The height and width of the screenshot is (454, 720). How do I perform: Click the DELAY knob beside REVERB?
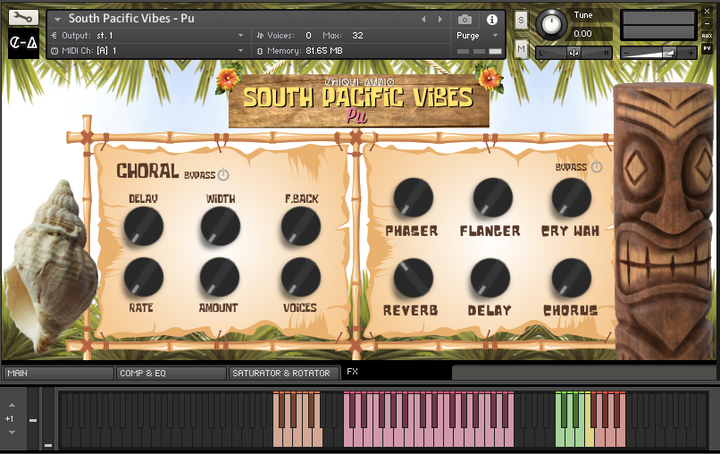click(x=490, y=278)
